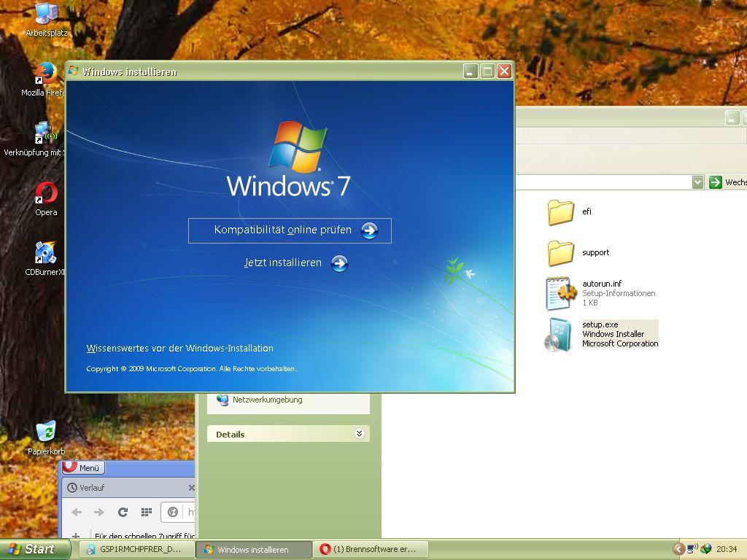The height and width of the screenshot is (560, 747).
Task: Open Opera's speed dial grid icon
Action: click(x=146, y=512)
